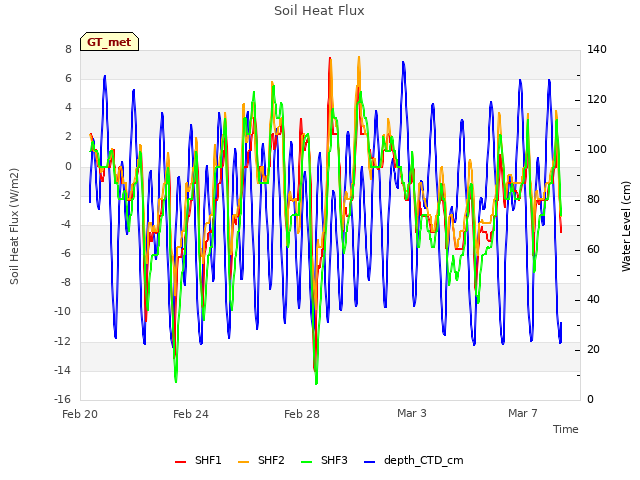
Task: Click the Water Level (cm) axis title
Action: pos(626,226)
